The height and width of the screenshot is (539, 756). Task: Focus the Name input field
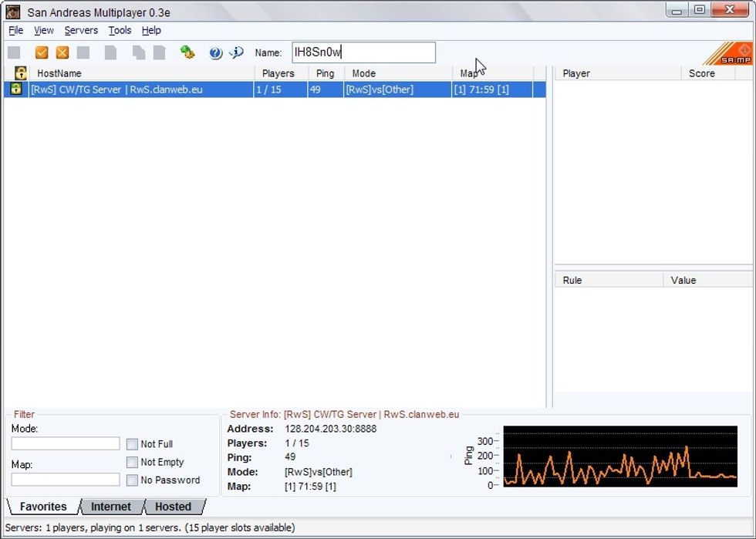pyautogui.click(x=363, y=52)
